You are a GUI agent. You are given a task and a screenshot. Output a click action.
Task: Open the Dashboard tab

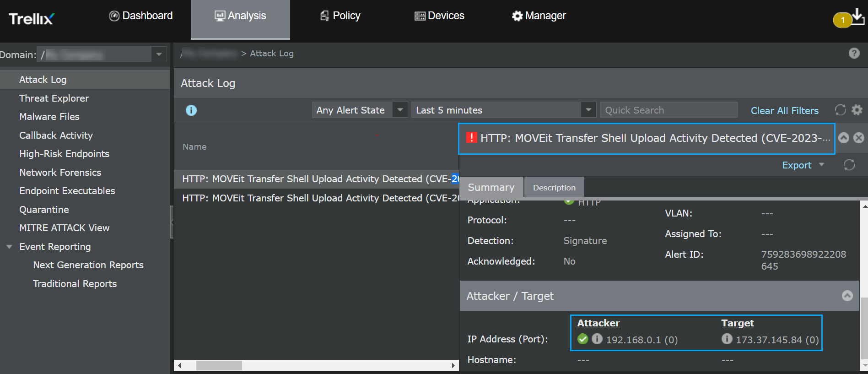tap(141, 16)
